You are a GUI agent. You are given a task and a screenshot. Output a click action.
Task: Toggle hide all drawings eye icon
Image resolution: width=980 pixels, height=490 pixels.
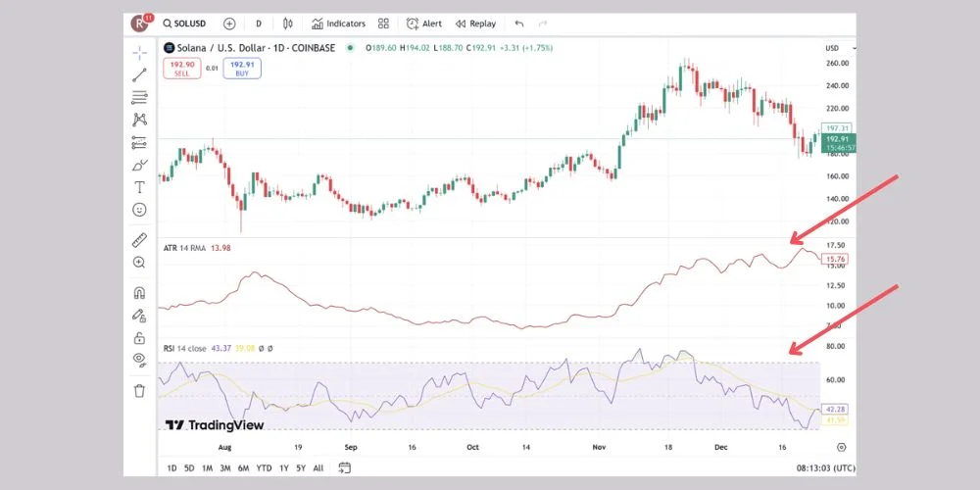tap(139, 360)
